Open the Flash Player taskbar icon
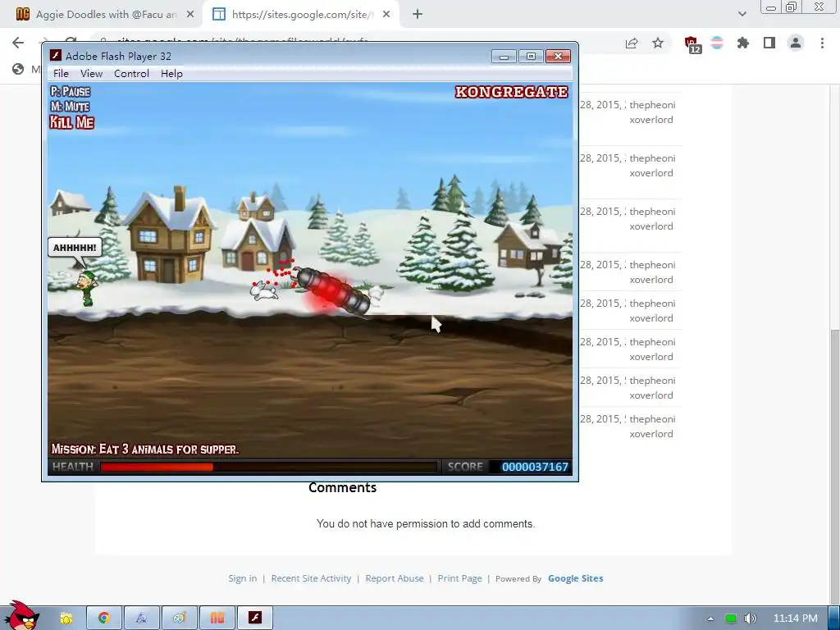The height and width of the screenshot is (630, 840). click(x=255, y=619)
